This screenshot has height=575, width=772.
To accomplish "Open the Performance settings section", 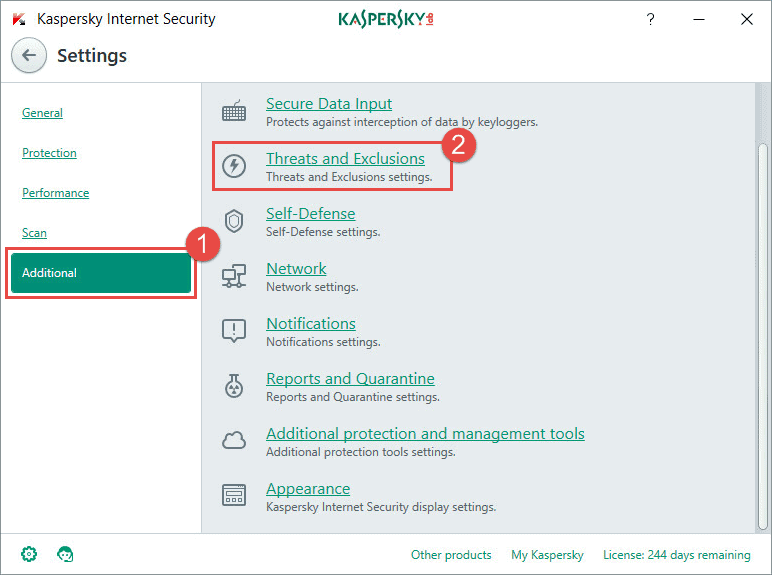I will 55,193.
